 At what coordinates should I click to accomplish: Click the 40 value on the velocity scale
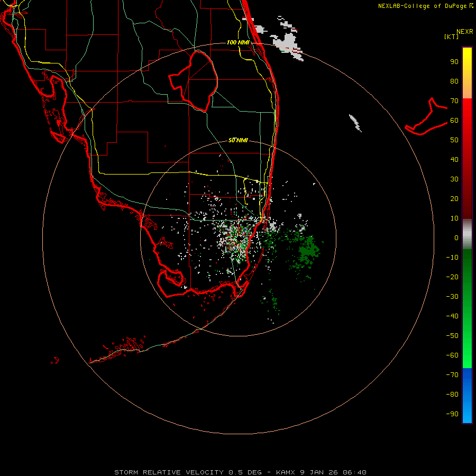coord(454,160)
